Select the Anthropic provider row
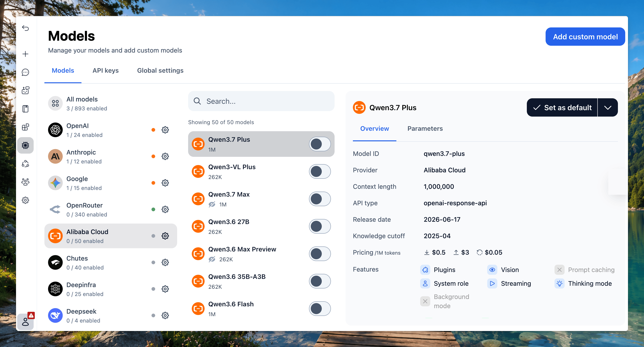Viewport: 644px width, 347px height. [111, 156]
